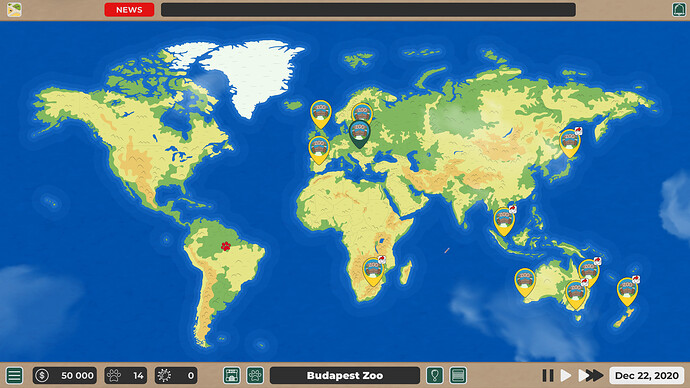Open notifications bell icon

pyautogui.click(x=679, y=9)
